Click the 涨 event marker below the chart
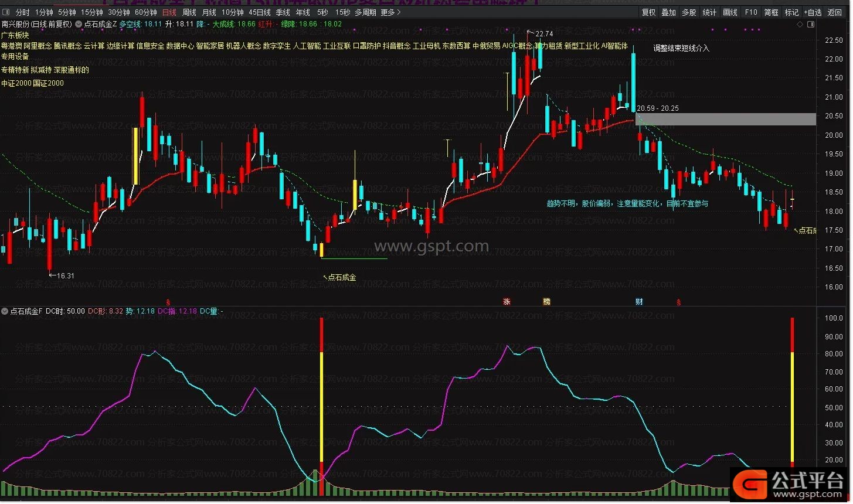Image resolution: width=853 pixels, height=504 pixels. tap(507, 302)
